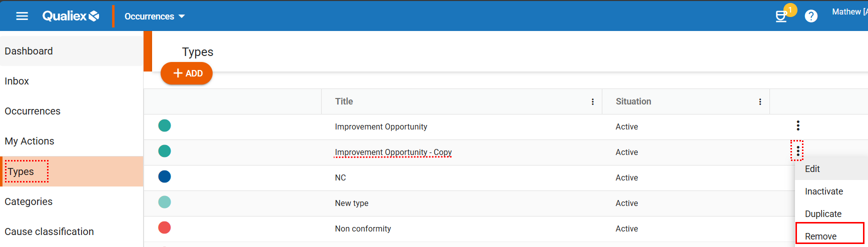Open actions menu for Improvement Opportunity row
868x247 pixels.
click(798, 125)
